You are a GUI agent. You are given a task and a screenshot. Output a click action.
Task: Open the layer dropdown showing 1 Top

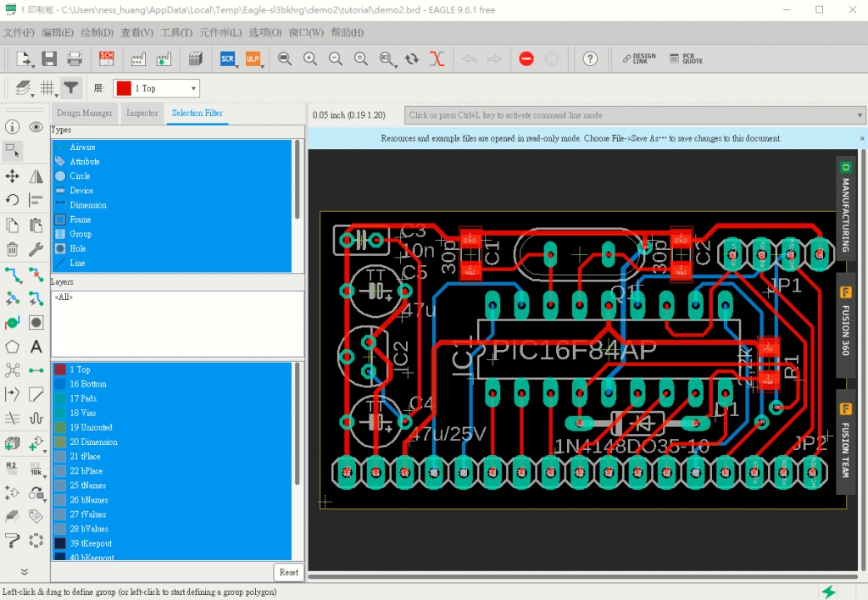(157, 88)
